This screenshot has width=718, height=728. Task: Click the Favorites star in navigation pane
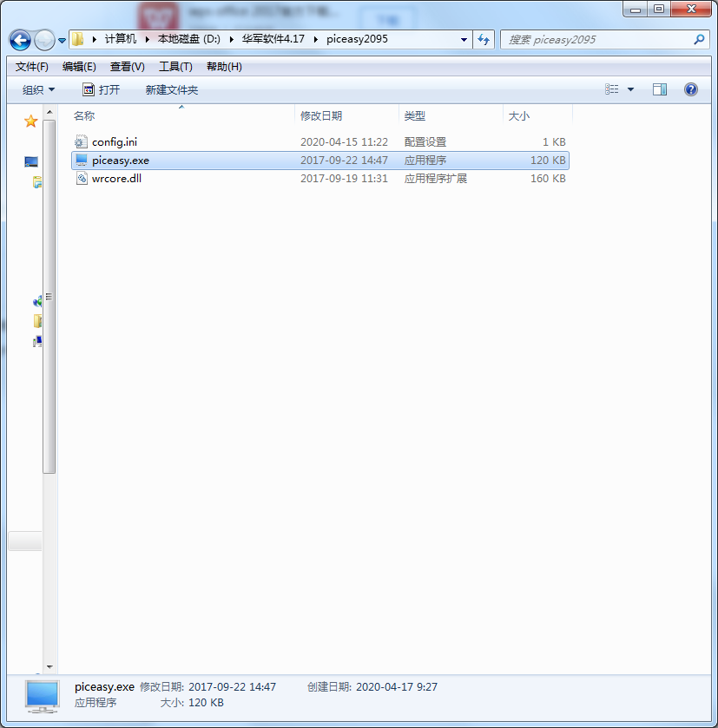[x=30, y=121]
